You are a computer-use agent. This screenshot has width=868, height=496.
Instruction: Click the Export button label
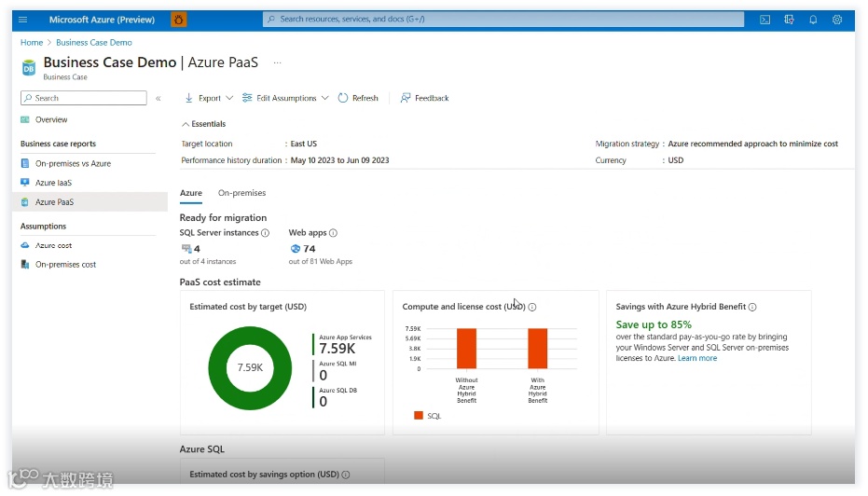pos(210,98)
